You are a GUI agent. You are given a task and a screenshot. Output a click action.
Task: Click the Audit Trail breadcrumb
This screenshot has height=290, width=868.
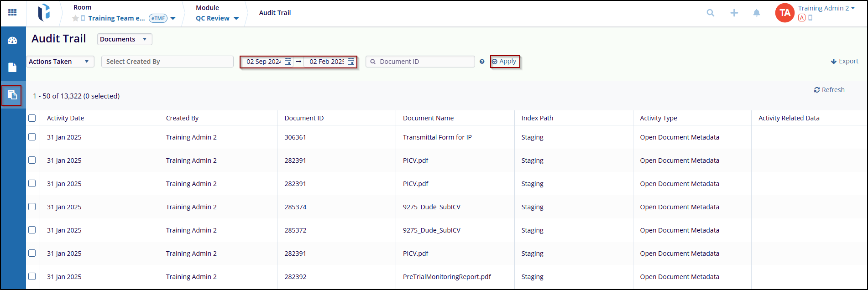(x=275, y=13)
